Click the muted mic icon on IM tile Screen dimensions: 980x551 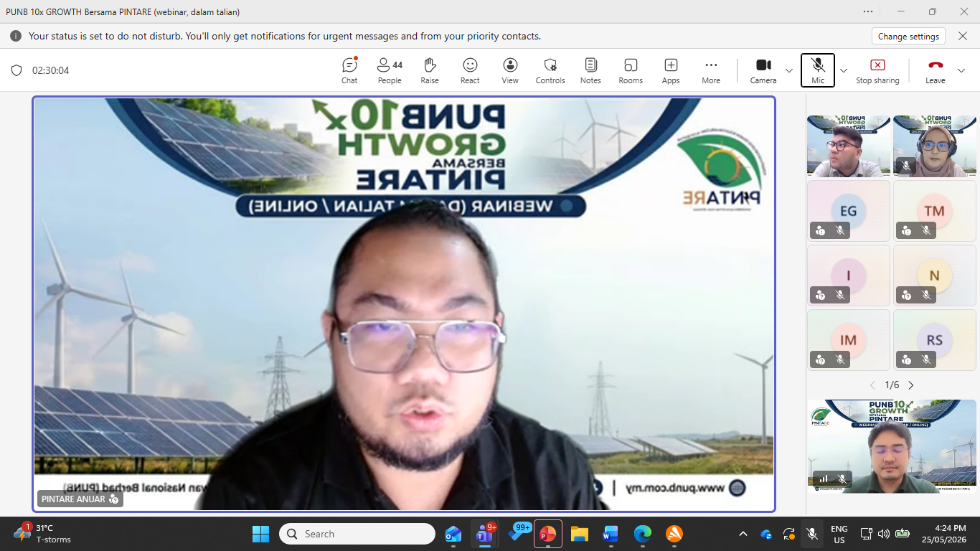click(840, 359)
